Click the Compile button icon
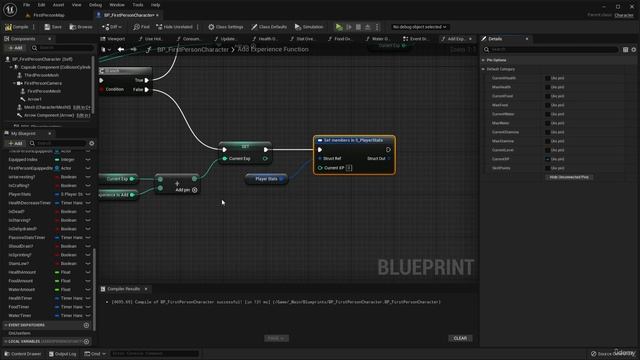This screenshot has height=360, width=640. pos(8,27)
